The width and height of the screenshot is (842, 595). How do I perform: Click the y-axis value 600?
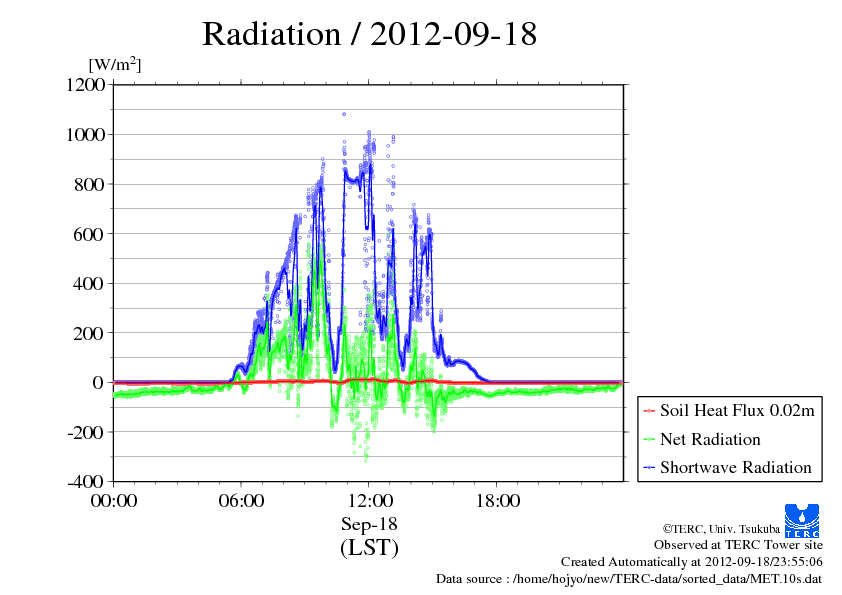89,234
